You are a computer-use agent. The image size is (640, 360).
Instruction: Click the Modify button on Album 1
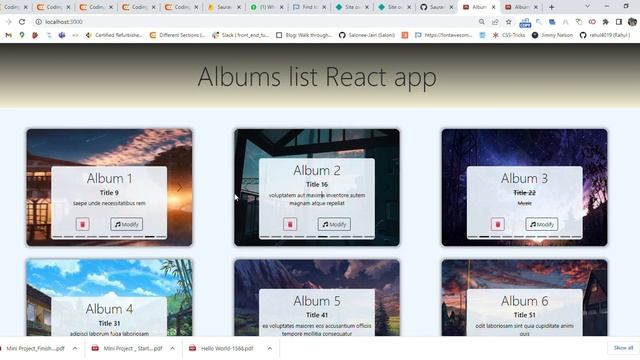127,224
